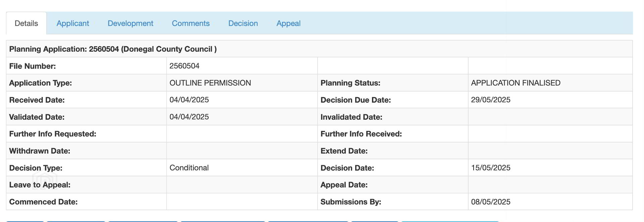The width and height of the screenshot is (644, 222).
Task: Click the Planning Status label
Action: tap(351, 83)
